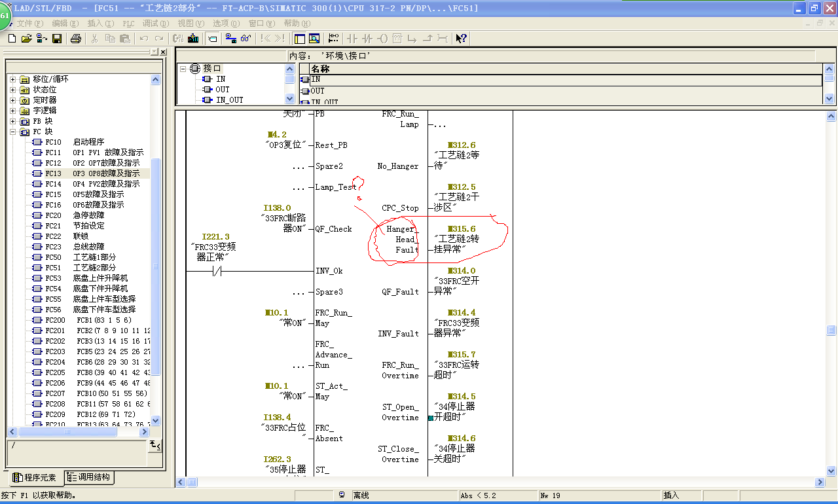Insert a normally open contact
838x504 pixels.
coord(352,39)
